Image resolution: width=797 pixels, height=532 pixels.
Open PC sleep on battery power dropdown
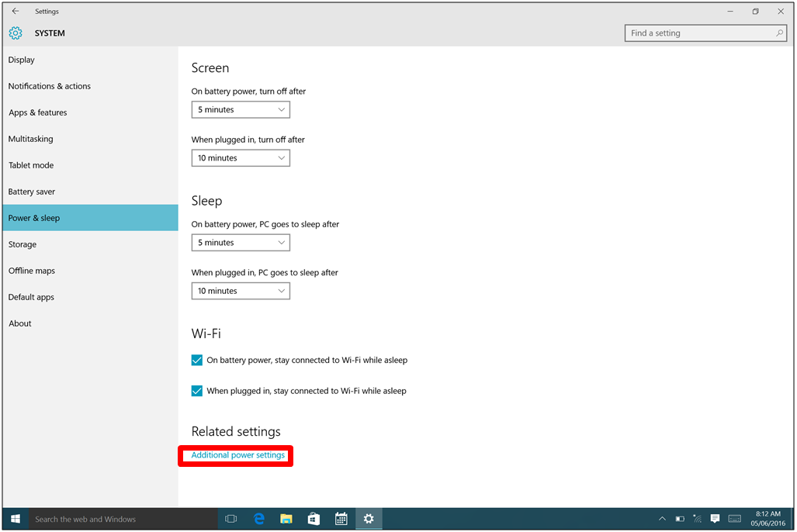(x=241, y=243)
